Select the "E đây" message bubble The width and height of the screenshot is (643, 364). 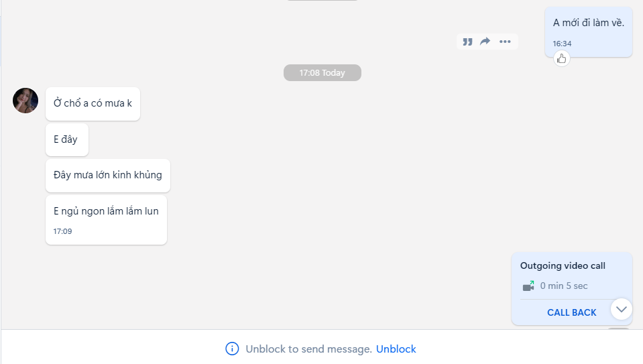click(x=66, y=139)
